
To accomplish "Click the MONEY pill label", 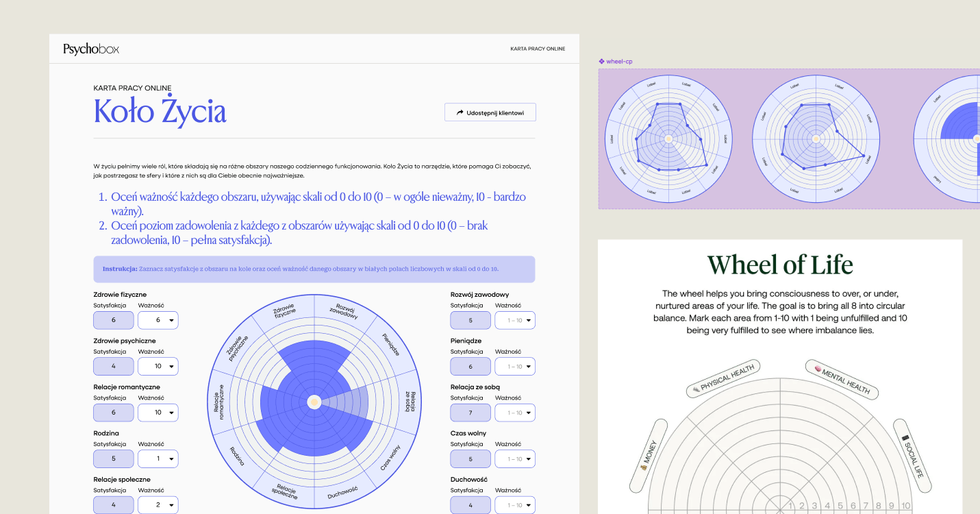I will pyautogui.click(x=648, y=456).
